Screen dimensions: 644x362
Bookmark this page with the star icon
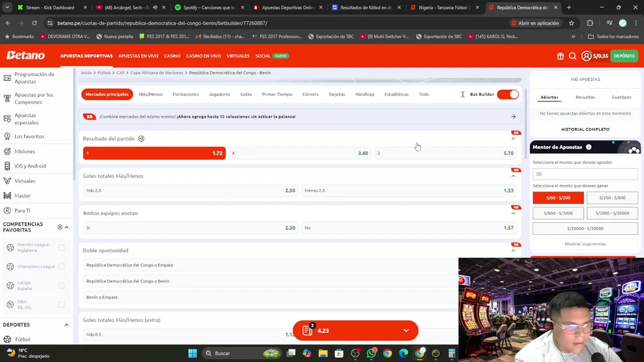[572, 23]
